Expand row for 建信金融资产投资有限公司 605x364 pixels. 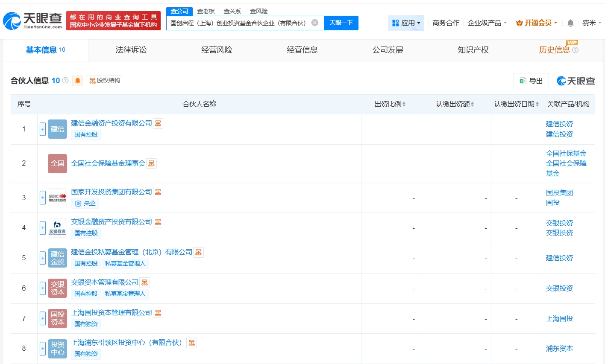click(x=43, y=129)
